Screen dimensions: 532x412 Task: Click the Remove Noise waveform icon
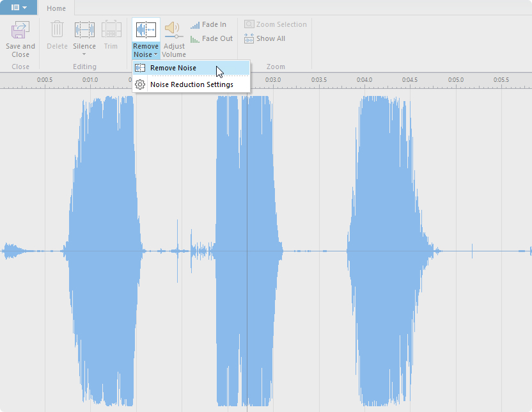pyautogui.click(x=146, y=30)
